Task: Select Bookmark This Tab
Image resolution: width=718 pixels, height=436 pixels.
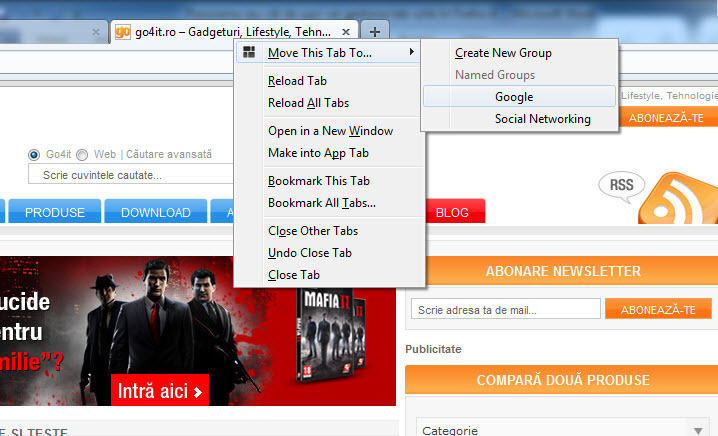Action: pos(319,181)
